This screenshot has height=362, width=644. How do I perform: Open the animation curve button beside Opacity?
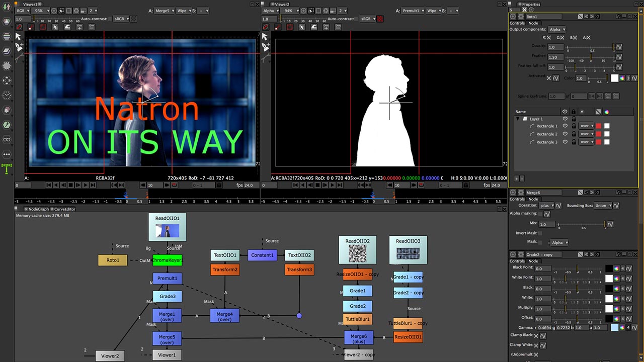(x=619, y=47)
